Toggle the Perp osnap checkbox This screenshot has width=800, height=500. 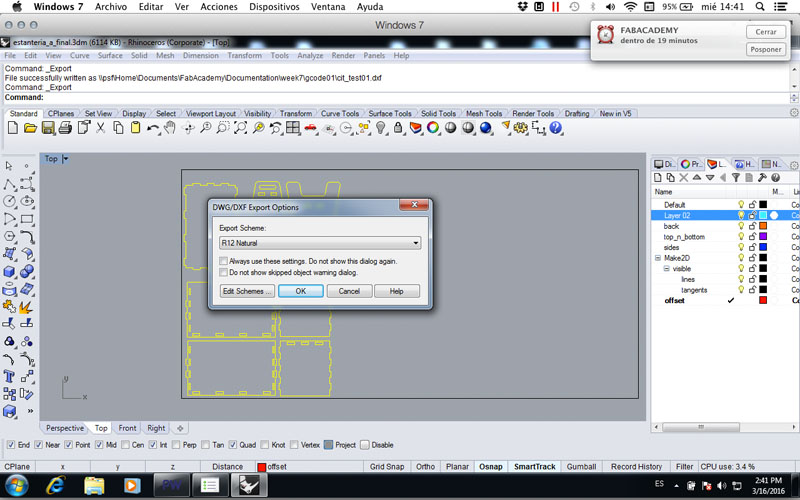pyautogui.click(x=176, y=445)
